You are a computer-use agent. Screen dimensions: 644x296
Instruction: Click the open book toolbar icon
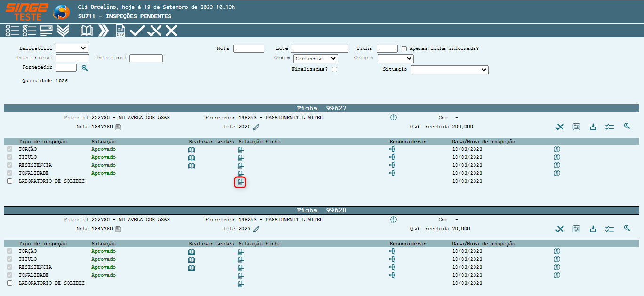pos(87,31)
